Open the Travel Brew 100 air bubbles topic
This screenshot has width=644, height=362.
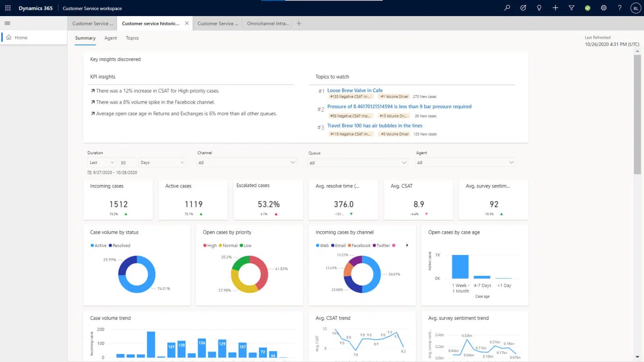click(x=375, y=125)
